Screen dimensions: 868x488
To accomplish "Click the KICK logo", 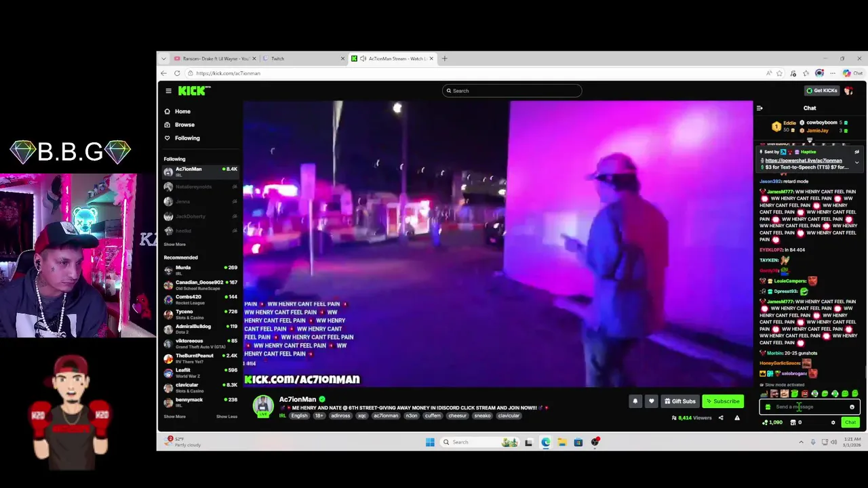I will coord(194,91).
